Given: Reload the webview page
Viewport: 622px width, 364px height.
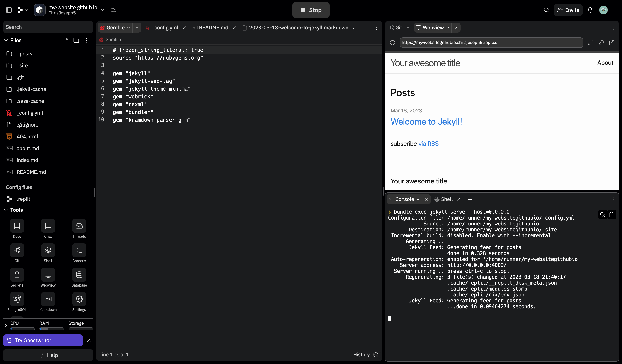Looking at the screenshot, I should pos(392,42).
